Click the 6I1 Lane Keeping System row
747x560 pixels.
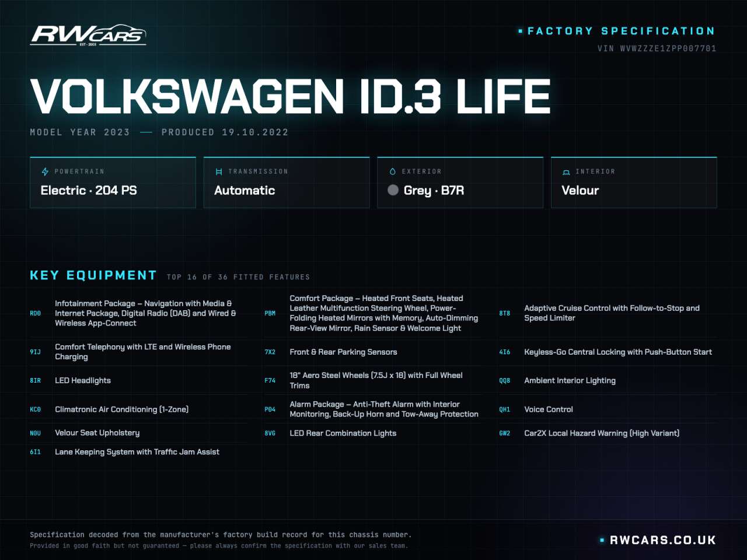click(x=138, y=452)
